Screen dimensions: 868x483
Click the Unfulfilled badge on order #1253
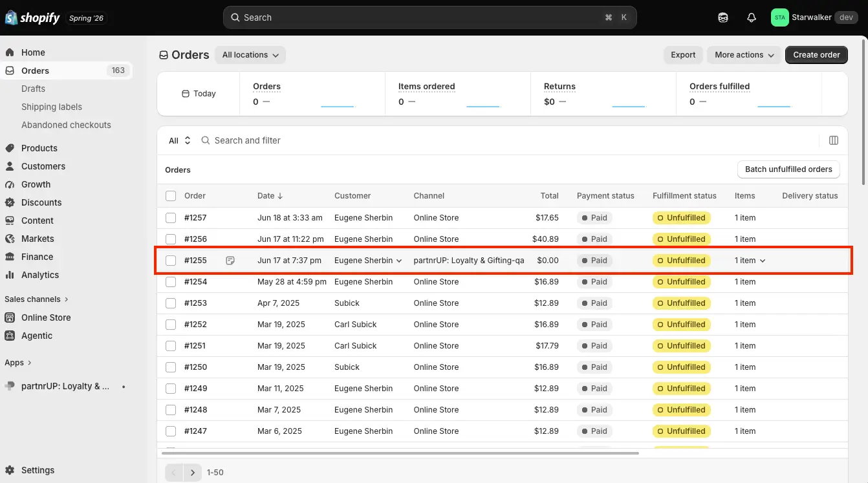pos(682,303)
